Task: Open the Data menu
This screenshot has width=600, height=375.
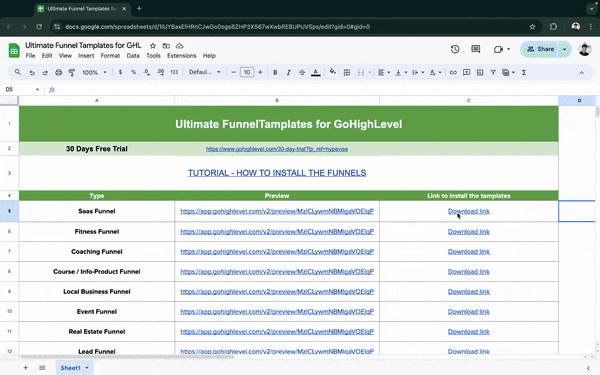Action: coord(133,56)
